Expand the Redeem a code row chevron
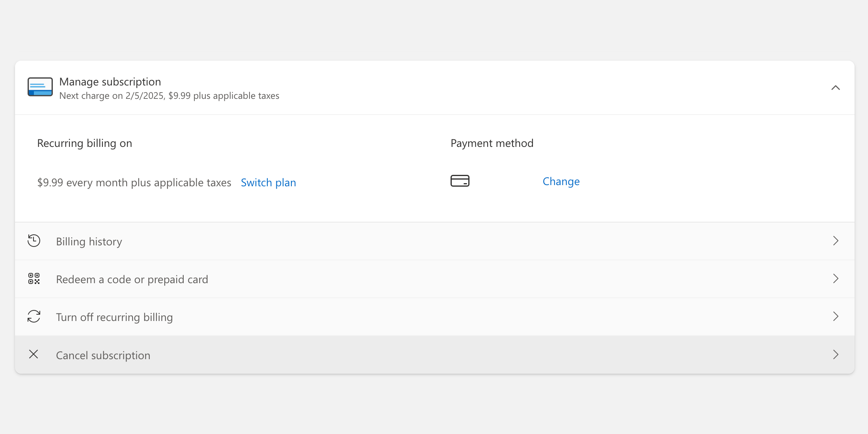 pos(836,278)
